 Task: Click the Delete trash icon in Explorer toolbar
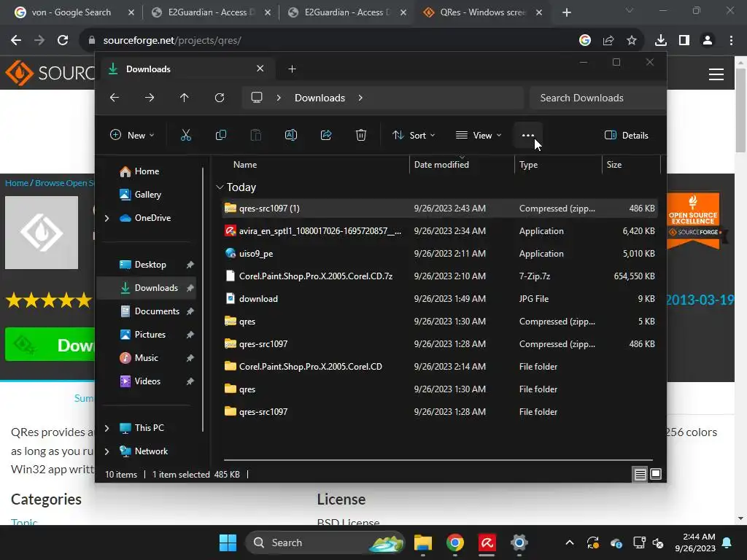click(x=361, y=135)
